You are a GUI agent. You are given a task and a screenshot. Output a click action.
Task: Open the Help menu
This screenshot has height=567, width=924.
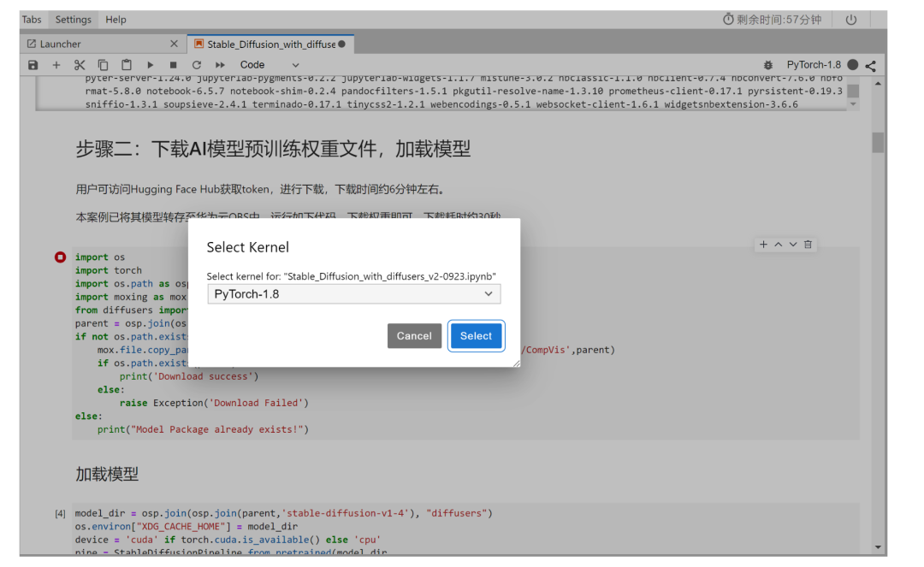115,20
